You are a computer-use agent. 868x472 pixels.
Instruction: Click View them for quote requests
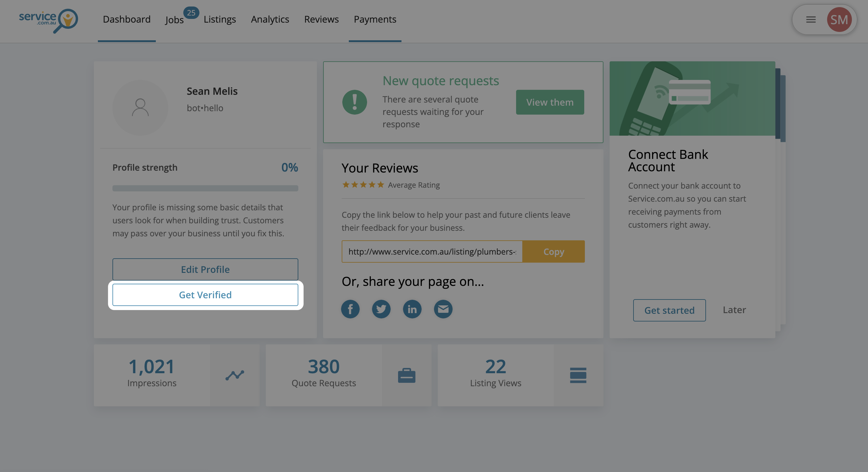tap(550, 102)
